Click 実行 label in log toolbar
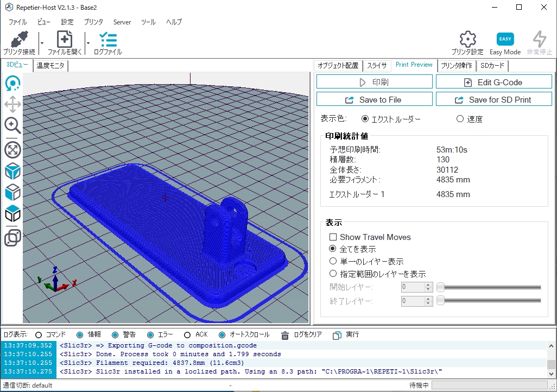 click(x=352, y=335)
